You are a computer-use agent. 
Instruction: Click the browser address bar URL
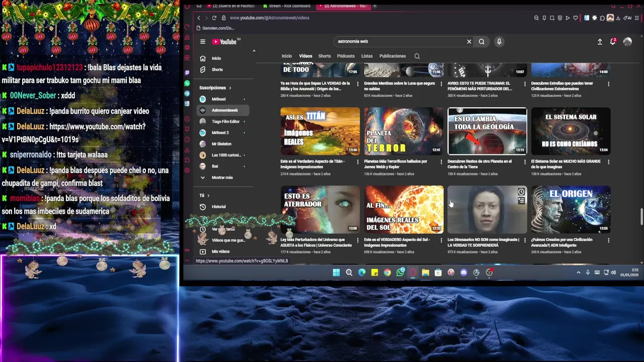click(270, 18)
